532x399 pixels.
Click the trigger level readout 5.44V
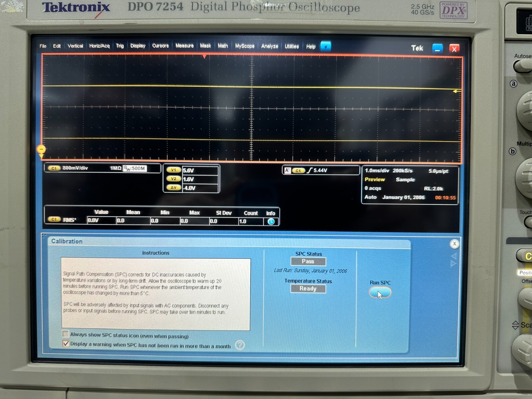(x=320, y=171)
